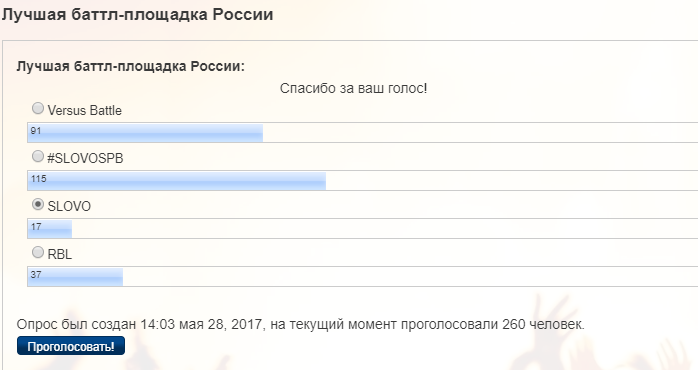The image size is (698, 370).
Task: Click the #SLOVOSPB blue results bar
Action: click(177, 181)
